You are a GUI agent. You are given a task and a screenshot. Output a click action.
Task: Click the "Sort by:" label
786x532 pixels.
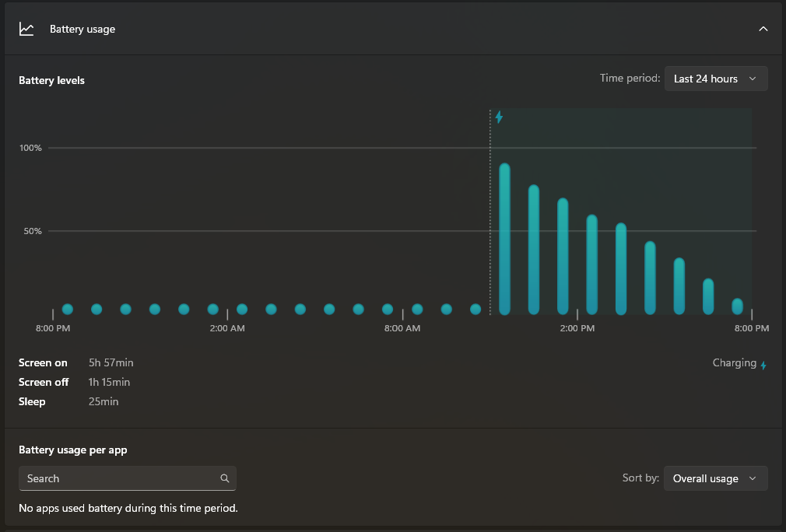point(640,478)
